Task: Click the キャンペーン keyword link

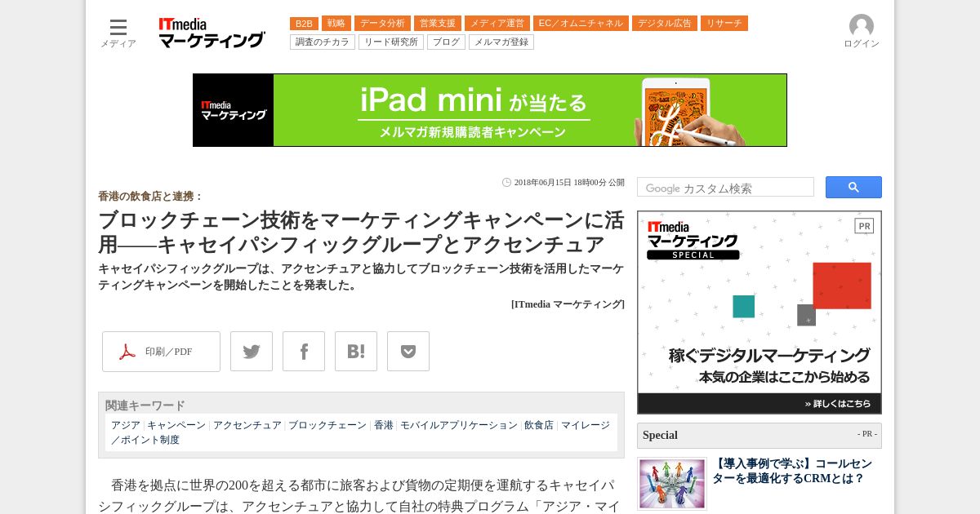Action: point(176,425)
